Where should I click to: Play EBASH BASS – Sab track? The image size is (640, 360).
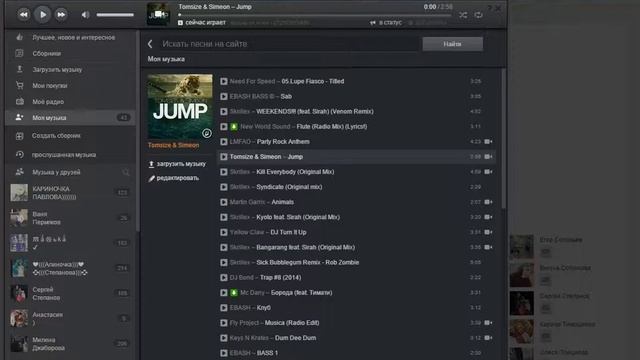click(224, 96)
